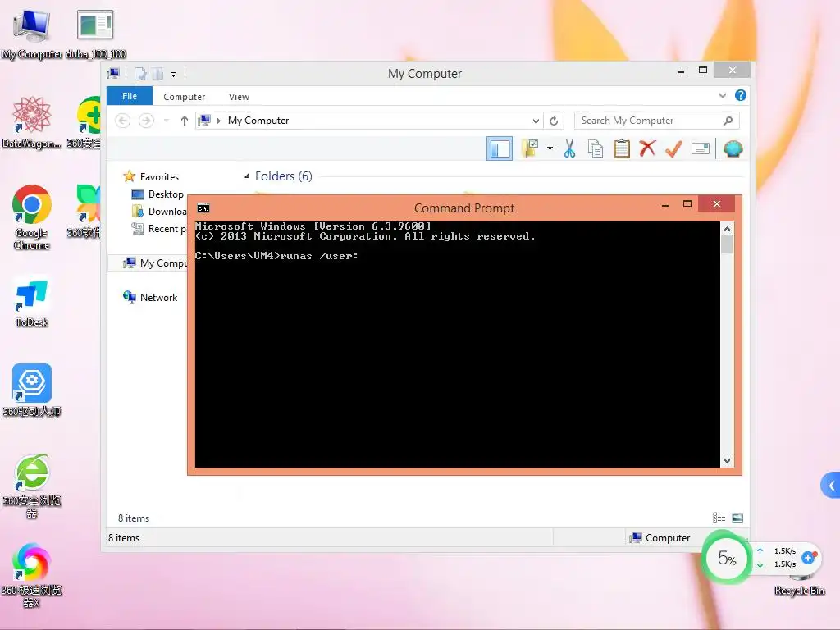Click the Properties quick access icon
The width and height of the screenshot is (840, 630).
pyautogui.click(x=140, y=73)
